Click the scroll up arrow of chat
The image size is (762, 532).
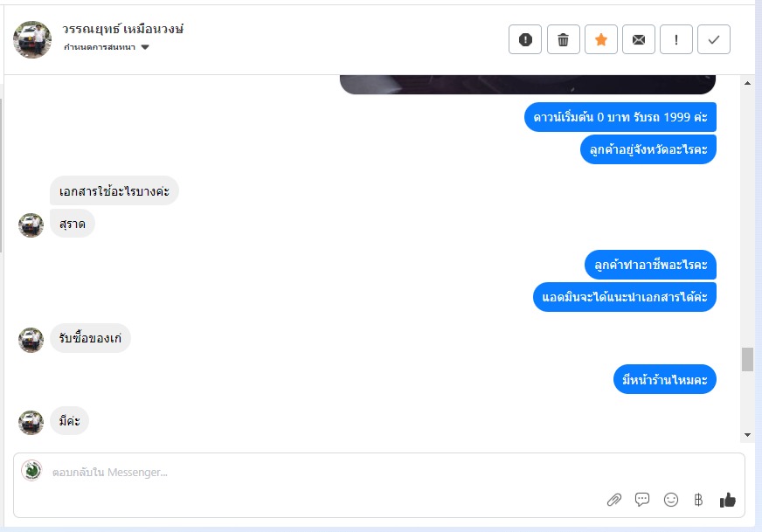point(747,83)
